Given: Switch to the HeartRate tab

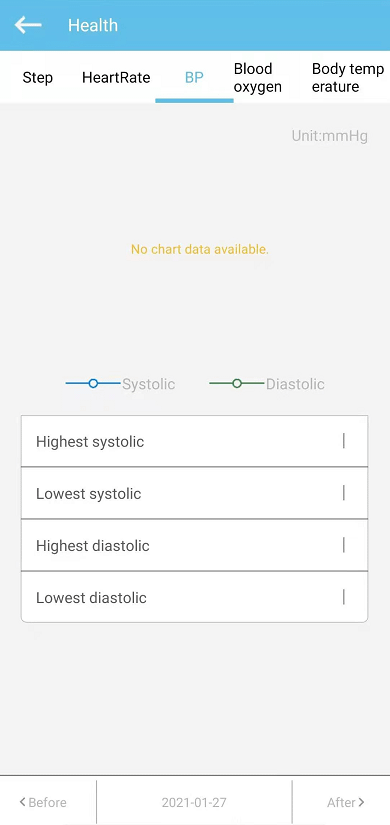Looking at the screenshot, I should click(116, 78).
